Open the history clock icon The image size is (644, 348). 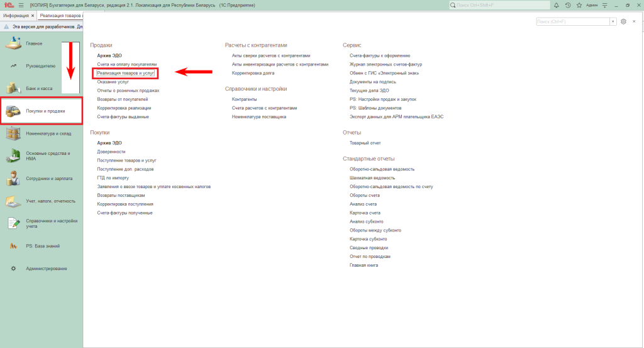(567, 5)
